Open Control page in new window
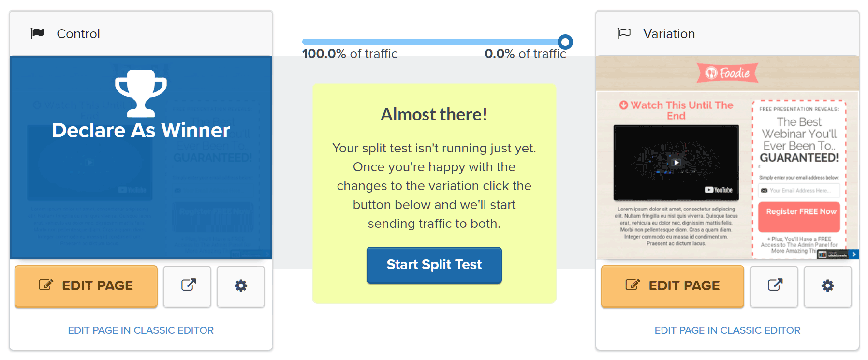The image size is (868, 360). (x=188, y=286)
